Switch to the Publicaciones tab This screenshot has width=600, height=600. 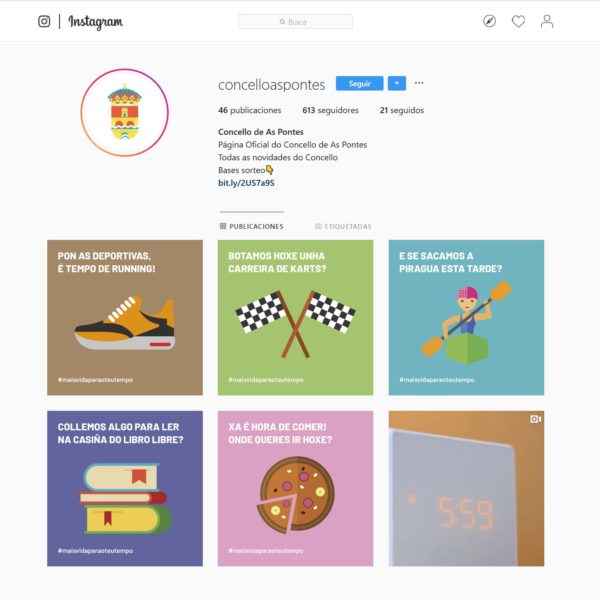tap(252, 226)
